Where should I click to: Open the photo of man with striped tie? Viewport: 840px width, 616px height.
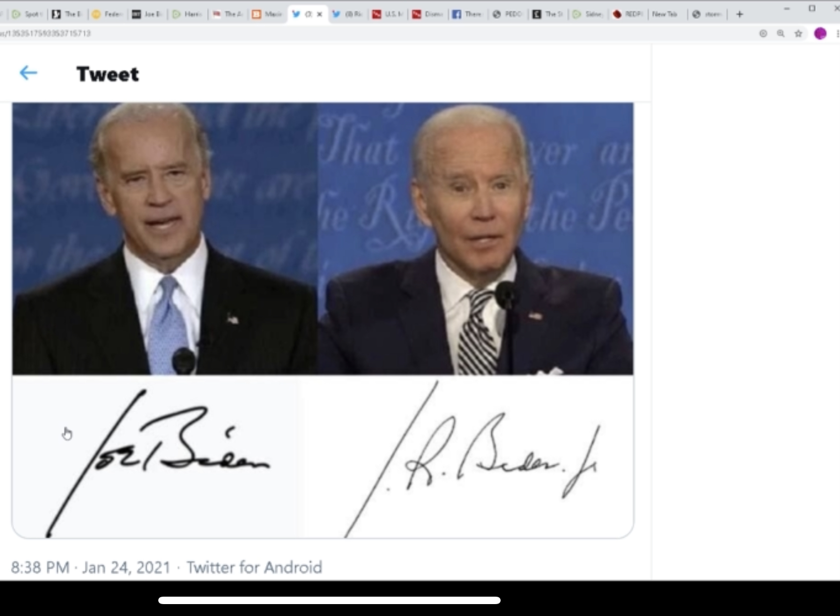pyautogui.click(x=475, y=239)
